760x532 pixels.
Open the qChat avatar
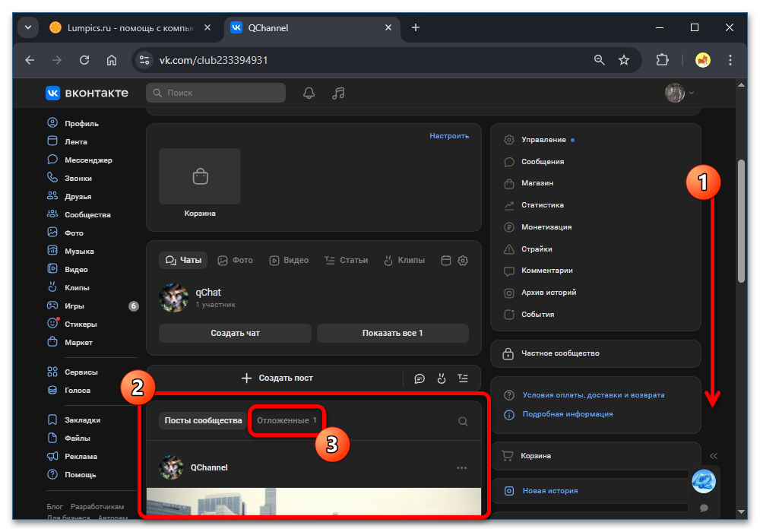(173, 297)
